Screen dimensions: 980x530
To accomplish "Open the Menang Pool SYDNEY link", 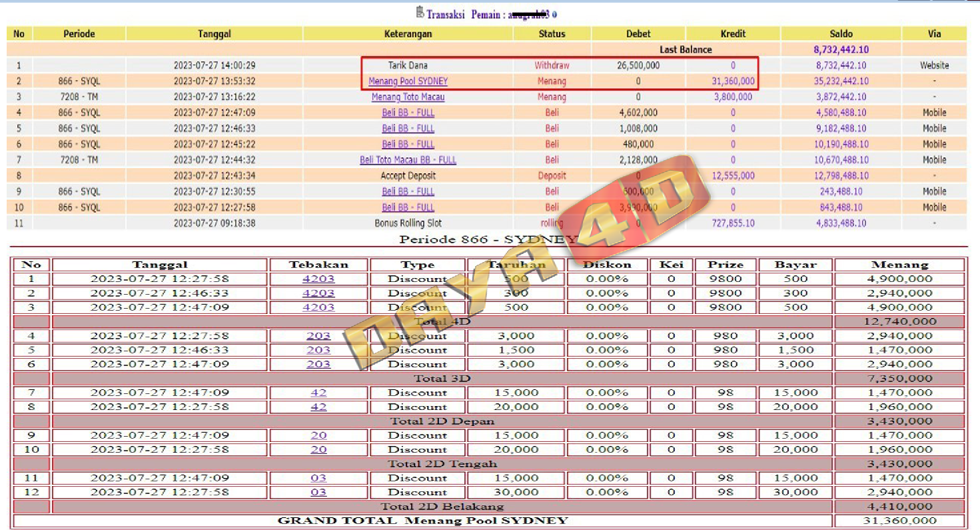I will coord(408,81).
